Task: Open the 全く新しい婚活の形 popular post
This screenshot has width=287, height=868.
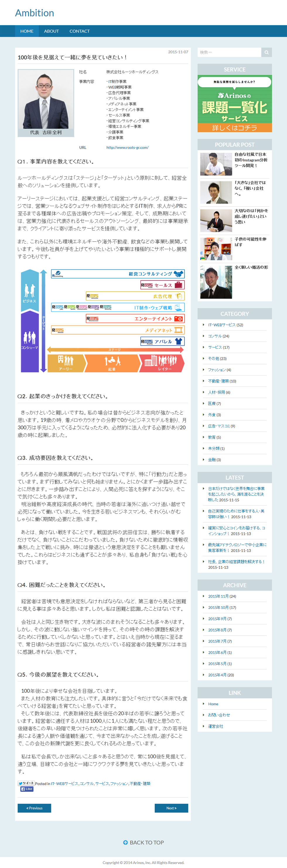Action: pyautogui.click(x=251, y=267)
